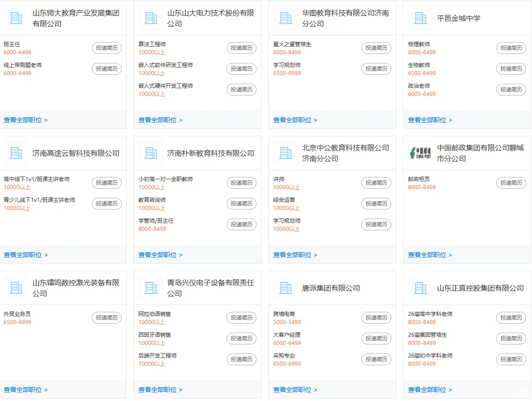Submit resume for 西班牙语销售
The width and height of the screenshot is (532, 401).
[x=242, y=338]
